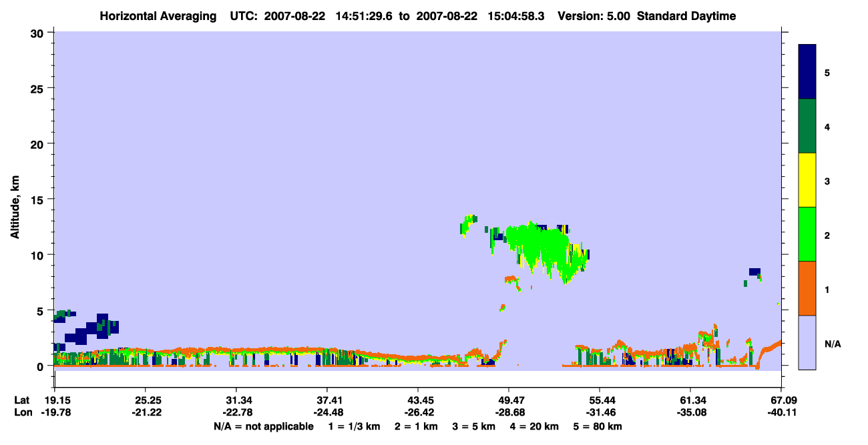Click the legend text 'N/A = not applicable'

263,426
